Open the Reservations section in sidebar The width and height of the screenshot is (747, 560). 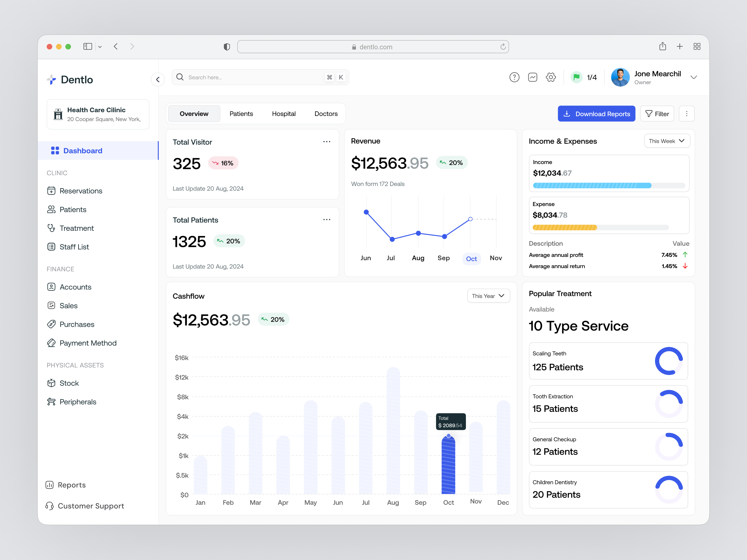point(81,191)
